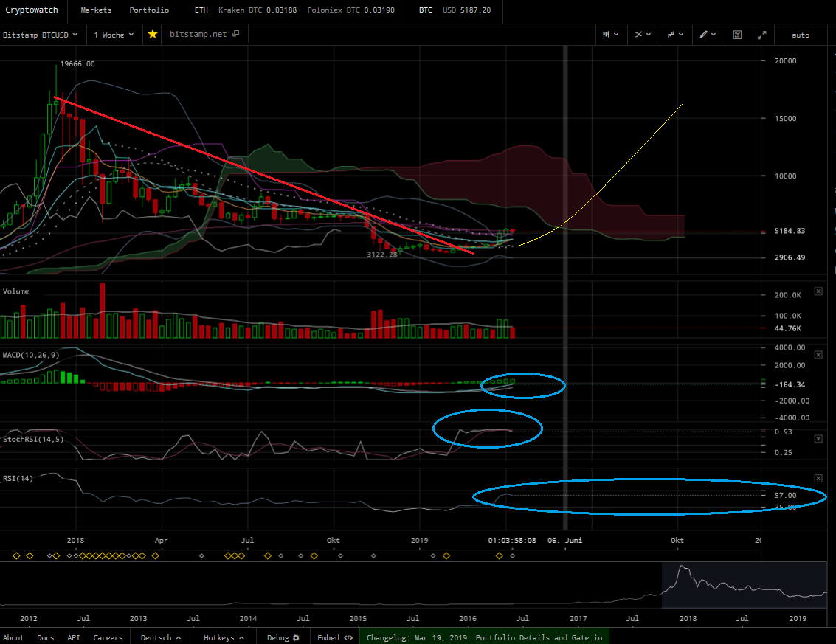Open the Markets page
Image resolution: width=836 pixels, height=644 pixels.
(96, 10)
